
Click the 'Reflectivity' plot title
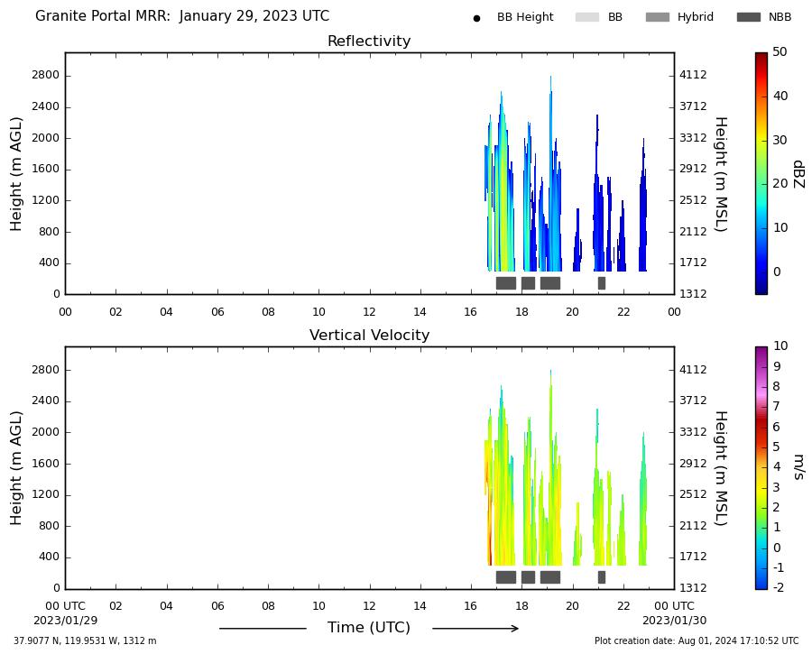(369, 41)
